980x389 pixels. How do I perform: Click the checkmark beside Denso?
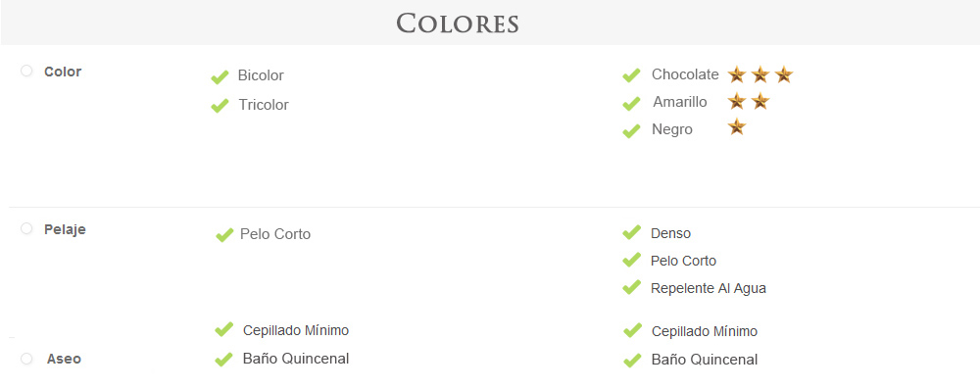(631, 232)
